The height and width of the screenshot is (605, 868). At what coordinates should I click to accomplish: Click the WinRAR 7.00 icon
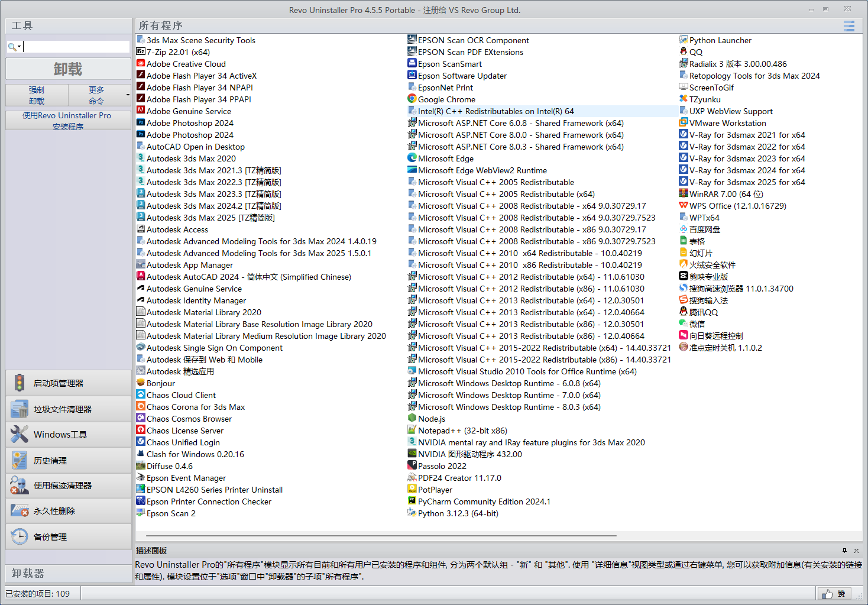pyautogui.click(x=684, y=193)
